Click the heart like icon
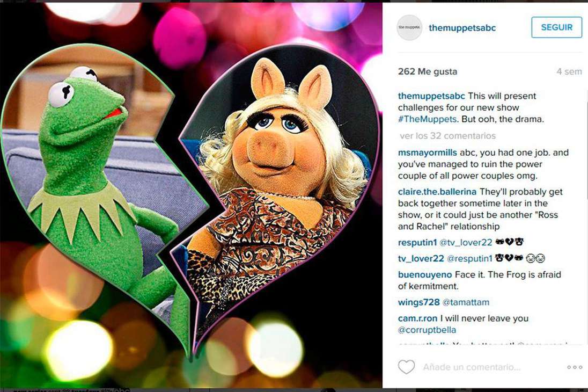Screen dimensions: 588x392 point(406,367)
